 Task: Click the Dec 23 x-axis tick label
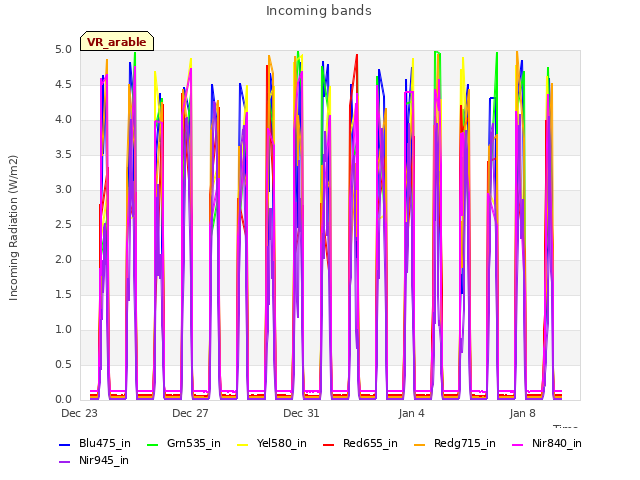pyautogui.click(x=80, y=413)
